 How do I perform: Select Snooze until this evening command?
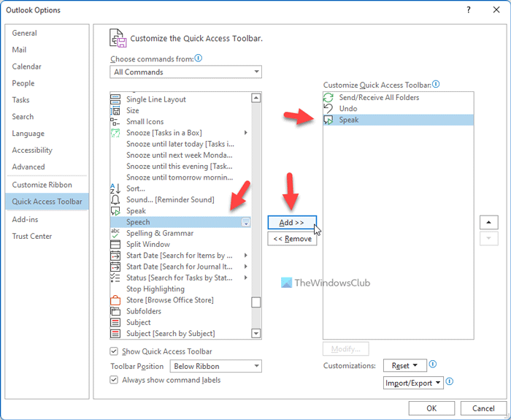tap(180, 167)
